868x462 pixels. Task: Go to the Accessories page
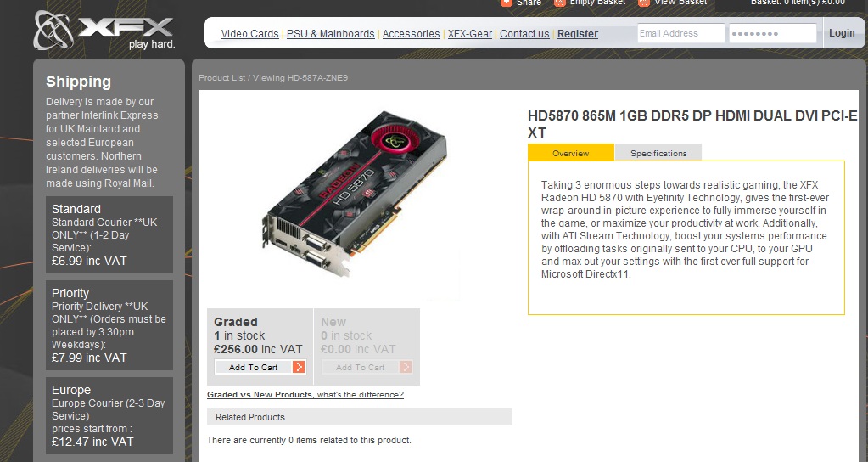coord(411,34)
